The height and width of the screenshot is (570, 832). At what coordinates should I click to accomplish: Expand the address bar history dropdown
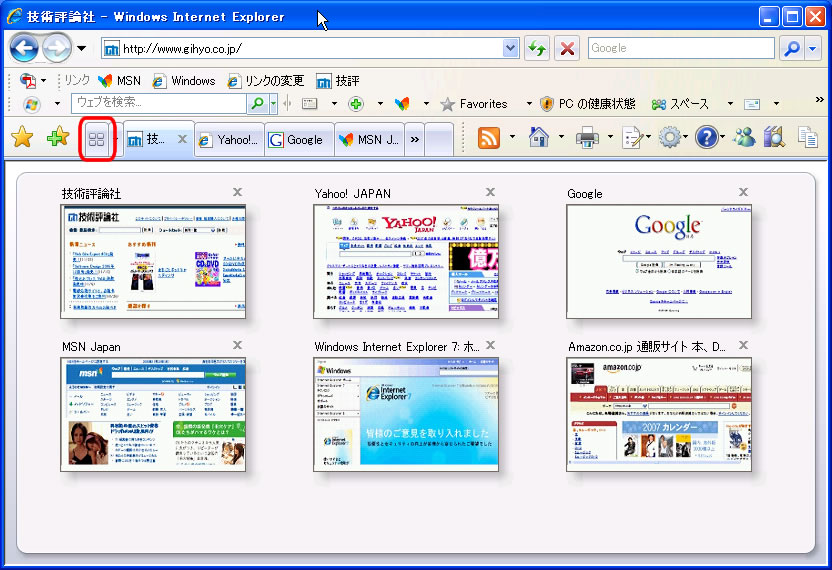[510, 48]
